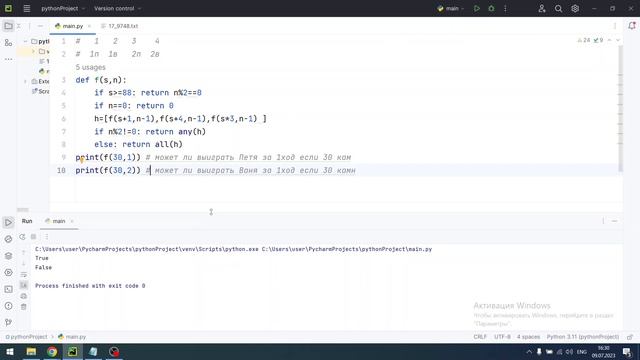Go to next highlighted problem arrow

618,40
